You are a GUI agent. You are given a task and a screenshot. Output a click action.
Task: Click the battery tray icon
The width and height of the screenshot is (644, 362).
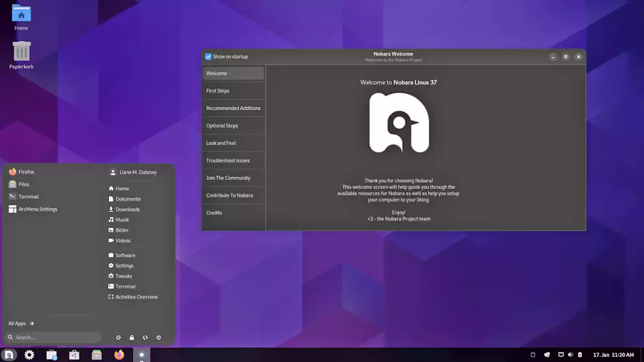[580, 355]
